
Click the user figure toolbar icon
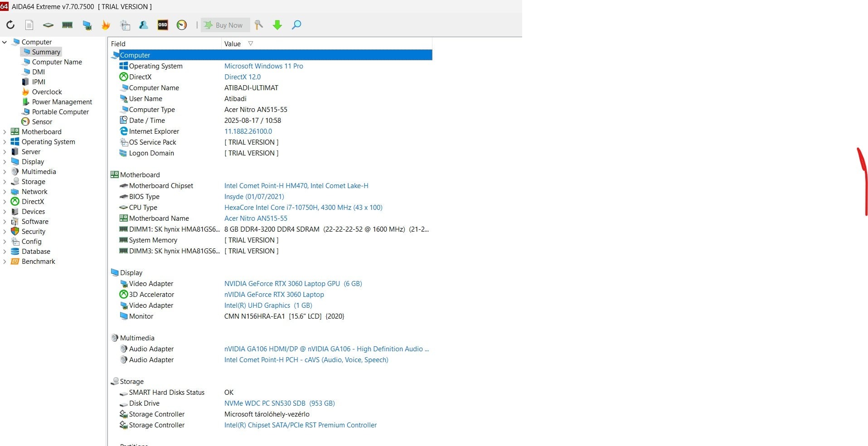(144, 25)
